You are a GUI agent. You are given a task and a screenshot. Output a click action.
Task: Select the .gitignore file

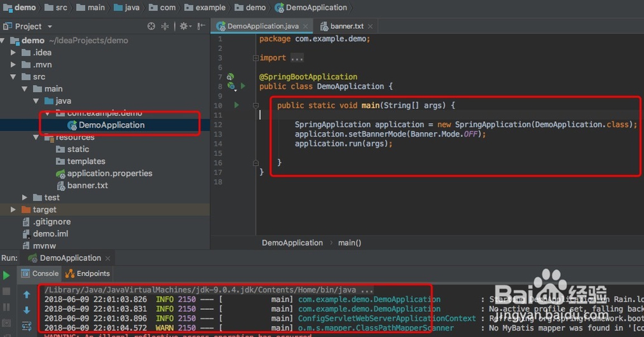tap(46, 222)
